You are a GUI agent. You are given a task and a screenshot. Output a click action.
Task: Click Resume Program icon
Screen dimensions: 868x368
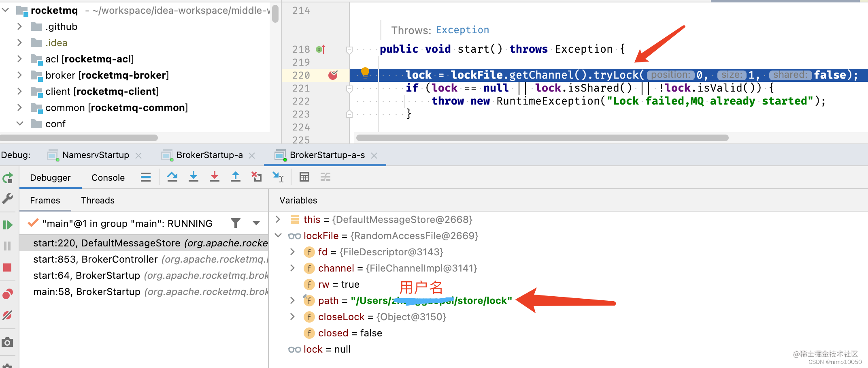8,225
